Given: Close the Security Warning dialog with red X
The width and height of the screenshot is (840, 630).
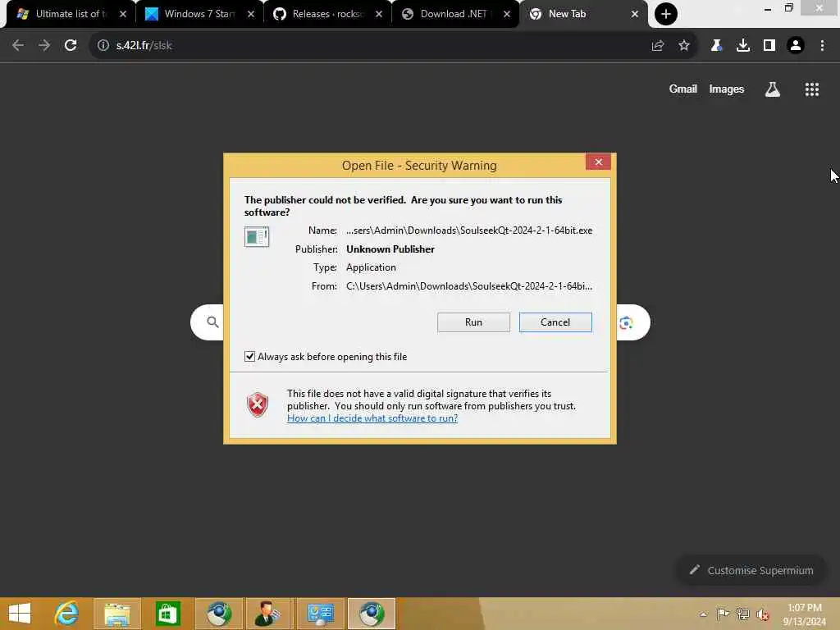Looking at the screenshot, I should pyautogui.click(x=598, y=162).
